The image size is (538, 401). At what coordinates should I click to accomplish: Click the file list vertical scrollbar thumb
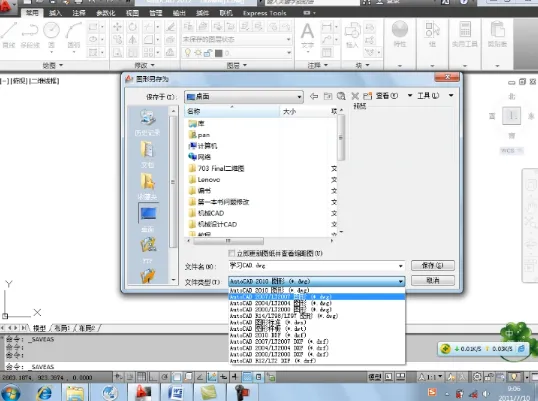pyautogui.click(x=341, y=138)
